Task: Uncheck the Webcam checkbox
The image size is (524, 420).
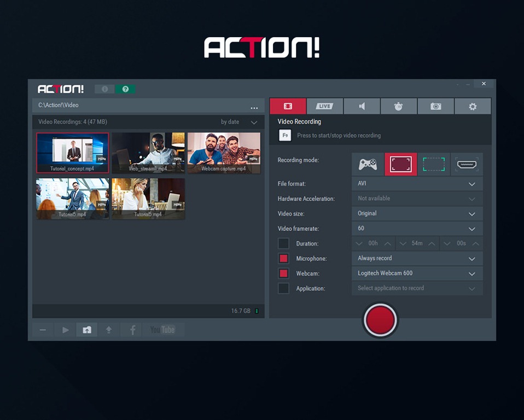Action: pyautogui.click(x=283, y=273)
